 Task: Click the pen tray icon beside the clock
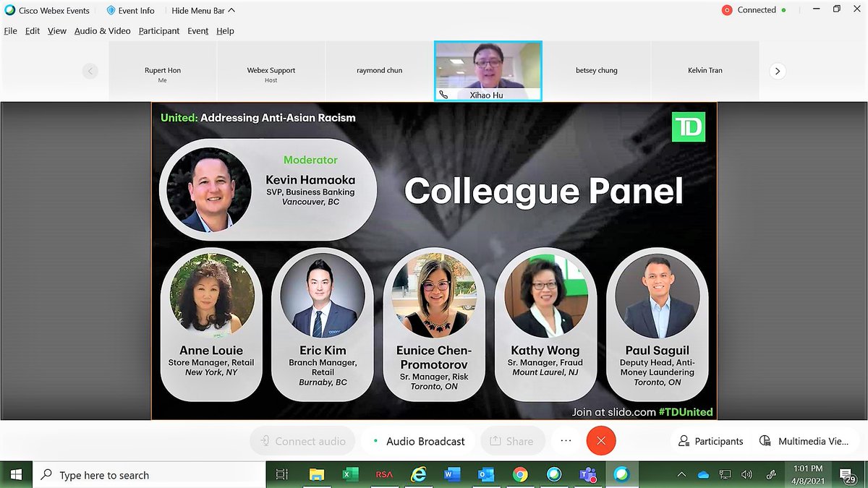point(771,475)
